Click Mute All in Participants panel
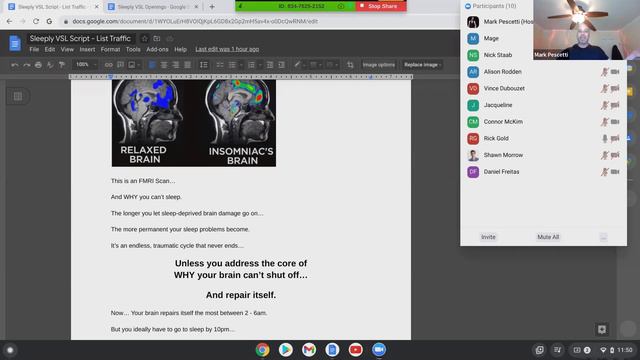This screenshot has height=360, width=640. pos(548,237)
